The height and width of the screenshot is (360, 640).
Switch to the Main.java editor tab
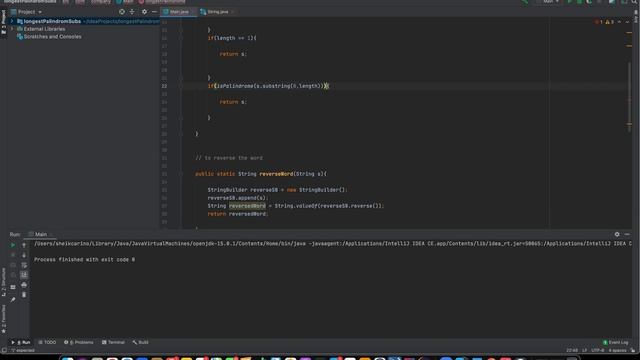179,12
